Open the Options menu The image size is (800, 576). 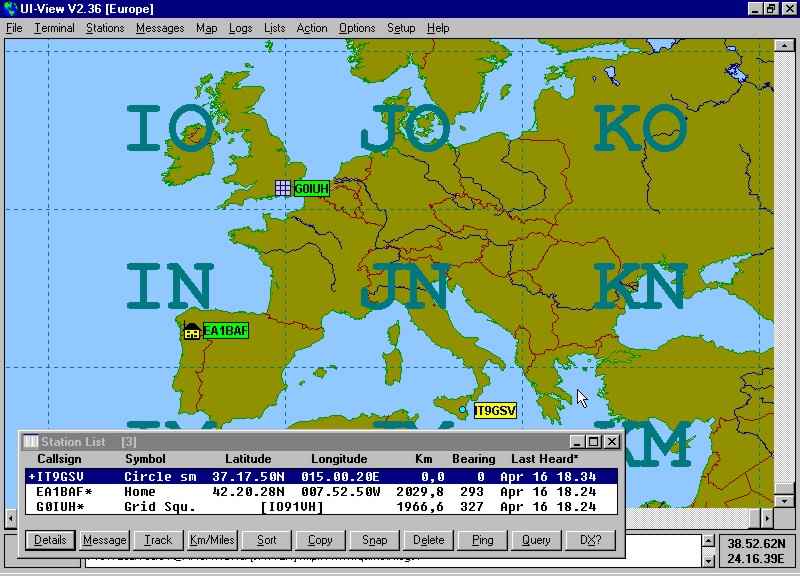357,28
